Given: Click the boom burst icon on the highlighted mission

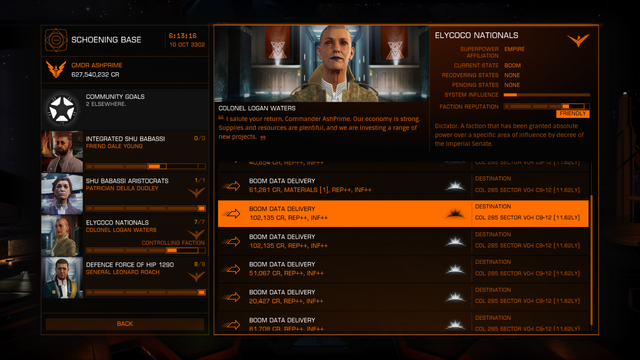Looking at the screenshot, I should point(455,213).
